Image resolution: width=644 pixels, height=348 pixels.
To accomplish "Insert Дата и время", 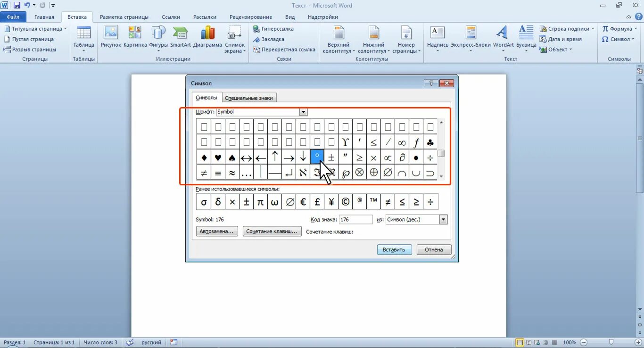I will tap(561, 39).
